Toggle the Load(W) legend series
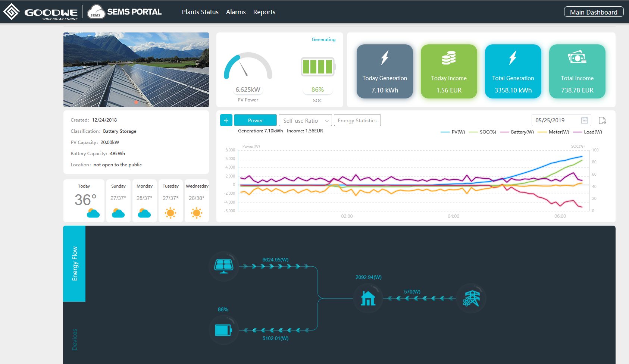This screenshot has width=629, height=364. pos(588,132)
